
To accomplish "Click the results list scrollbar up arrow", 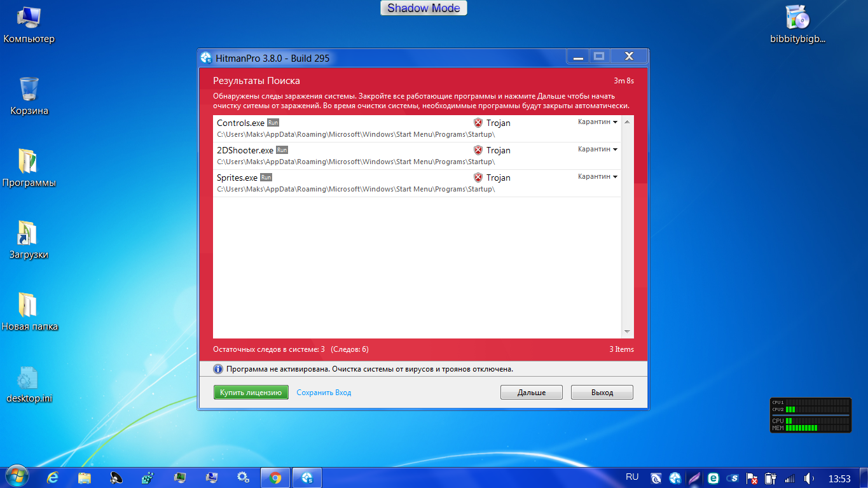I will [x=627, y=122].
